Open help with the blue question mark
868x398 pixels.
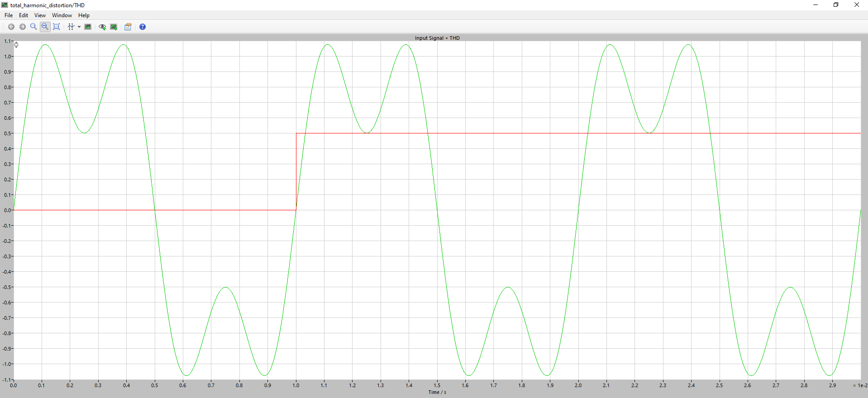[x=143, y=27]
